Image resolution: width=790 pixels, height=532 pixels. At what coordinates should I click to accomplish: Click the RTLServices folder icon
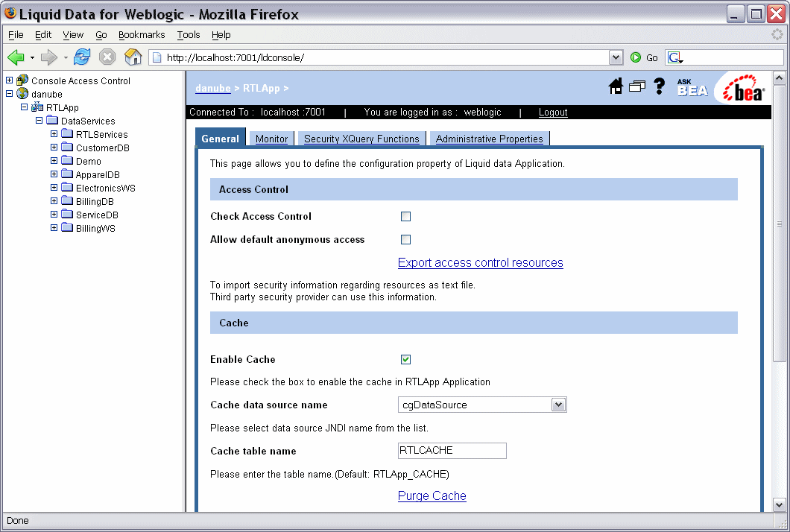pyautogui.click(x=68, y=133)
